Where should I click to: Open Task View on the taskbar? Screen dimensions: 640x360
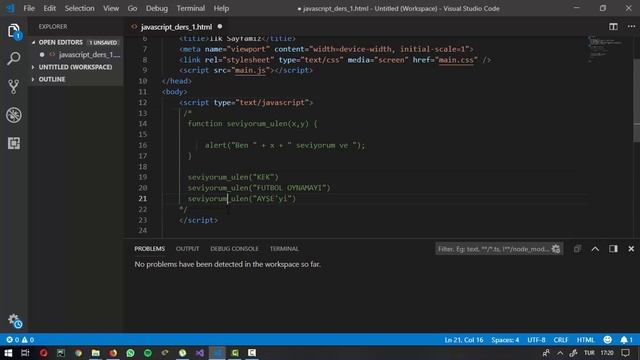click(25, 353)
